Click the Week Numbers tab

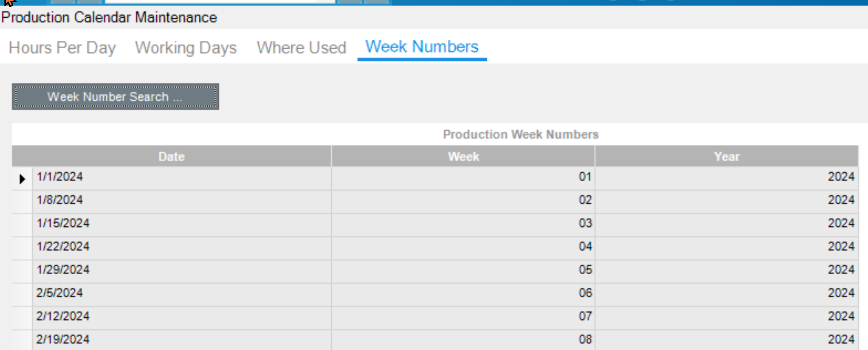pyautogui.click(x=422, y=47)
